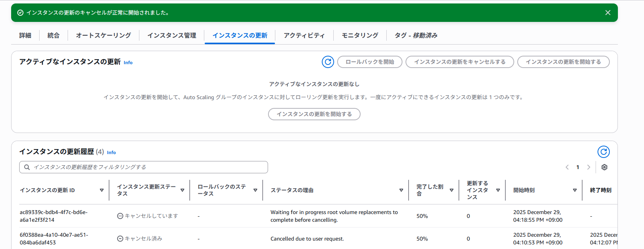Open table preferences gear icon

point(604,167)
